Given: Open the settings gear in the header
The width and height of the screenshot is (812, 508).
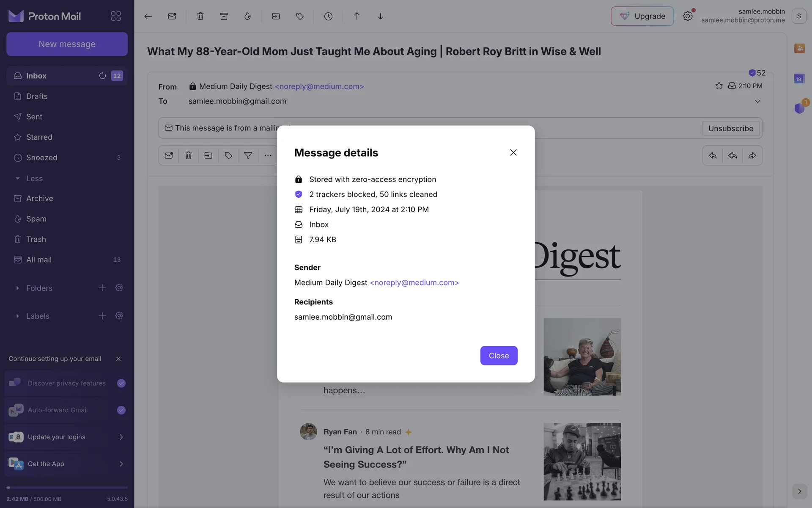Looking at the screenshot, I should tap(687, 16).
